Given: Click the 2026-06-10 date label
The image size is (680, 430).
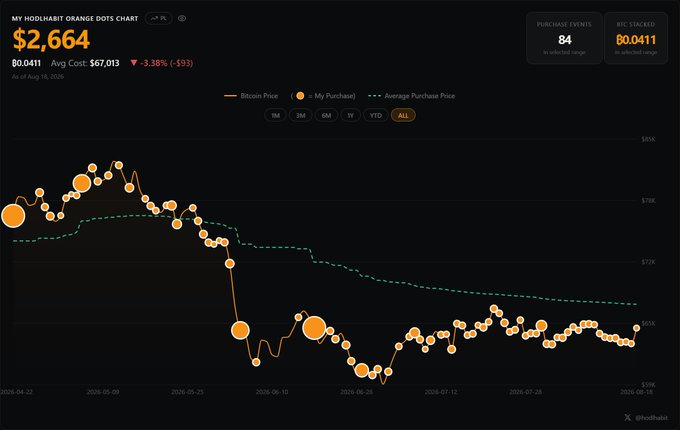Looking at the screenshot, I should (x=272, y=392).
